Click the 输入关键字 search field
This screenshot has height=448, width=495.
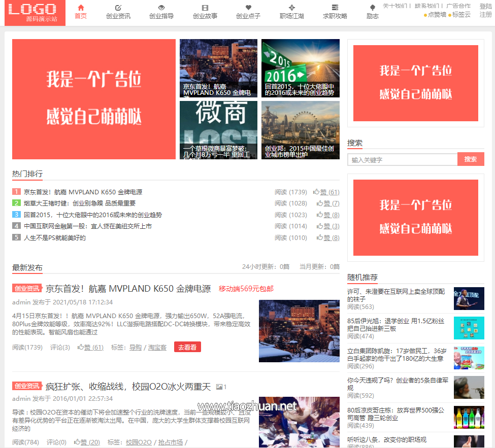pyautogui.click(x=403, y=160)
